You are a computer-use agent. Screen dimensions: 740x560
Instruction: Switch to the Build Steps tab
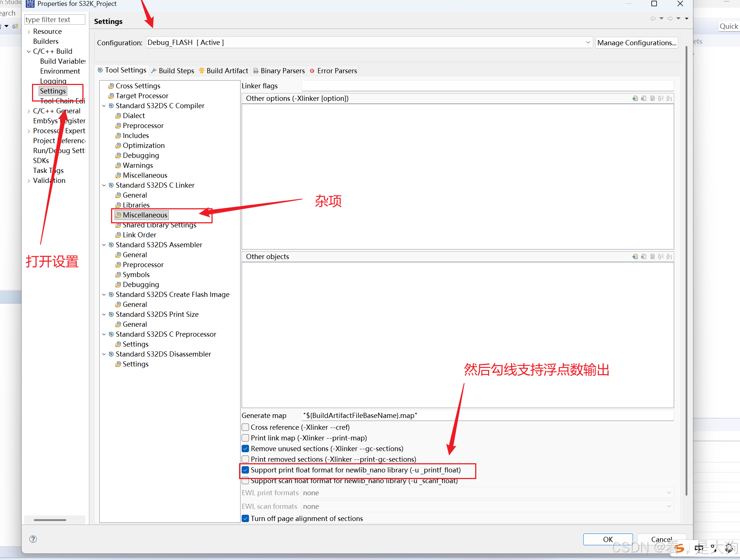click(x=173, y=71)
